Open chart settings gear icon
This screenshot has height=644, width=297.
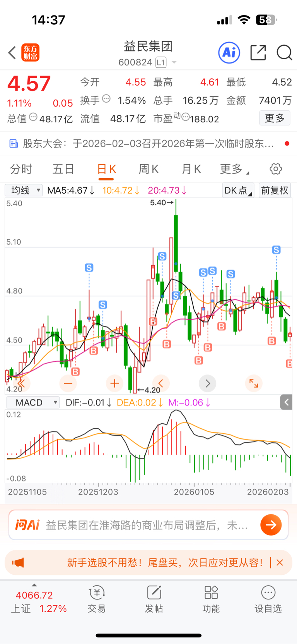click(276, 169)
